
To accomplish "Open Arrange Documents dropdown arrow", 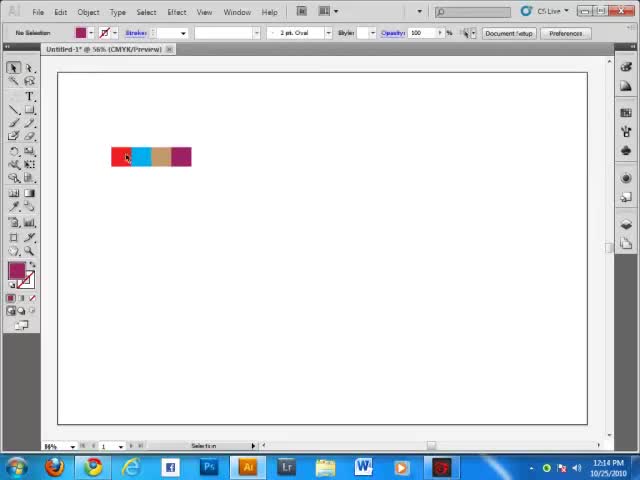I will pyautogui.click(x=336, y=11).
